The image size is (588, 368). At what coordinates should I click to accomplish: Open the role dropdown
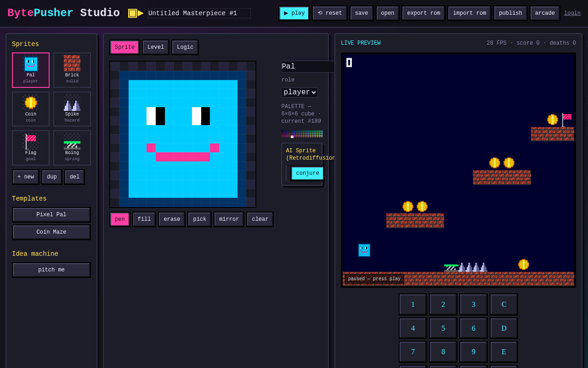300,92
